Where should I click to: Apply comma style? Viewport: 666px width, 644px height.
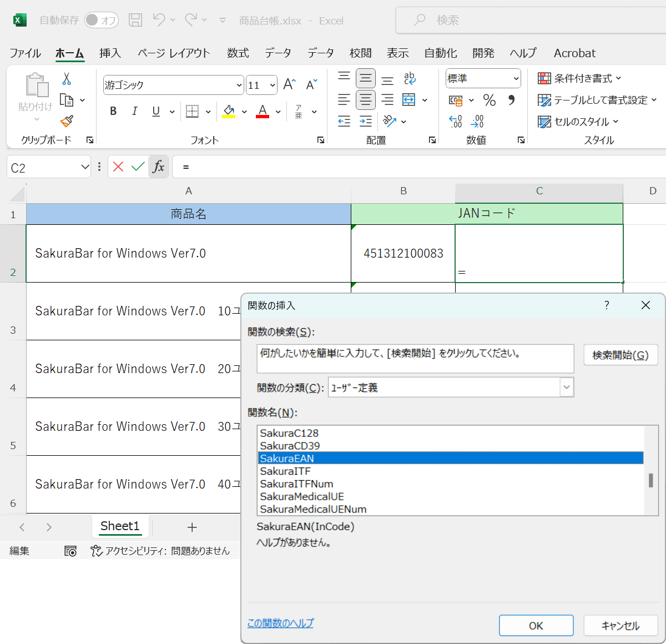pos(511,100)
